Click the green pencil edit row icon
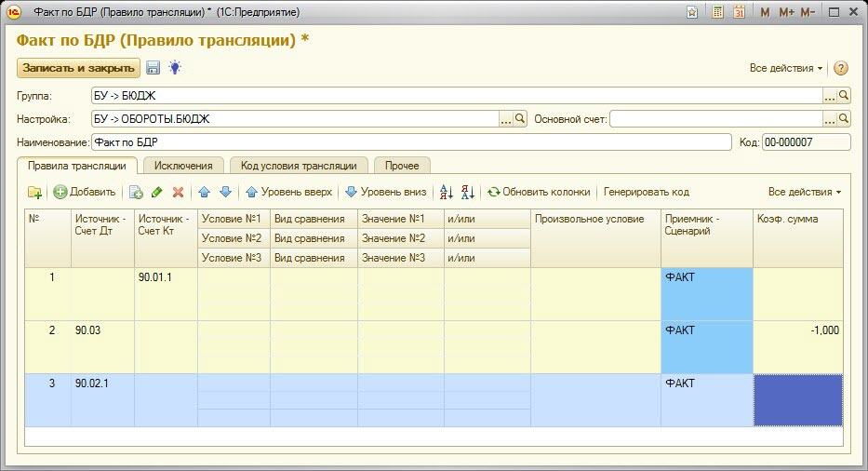 click(x=156, y=192)
